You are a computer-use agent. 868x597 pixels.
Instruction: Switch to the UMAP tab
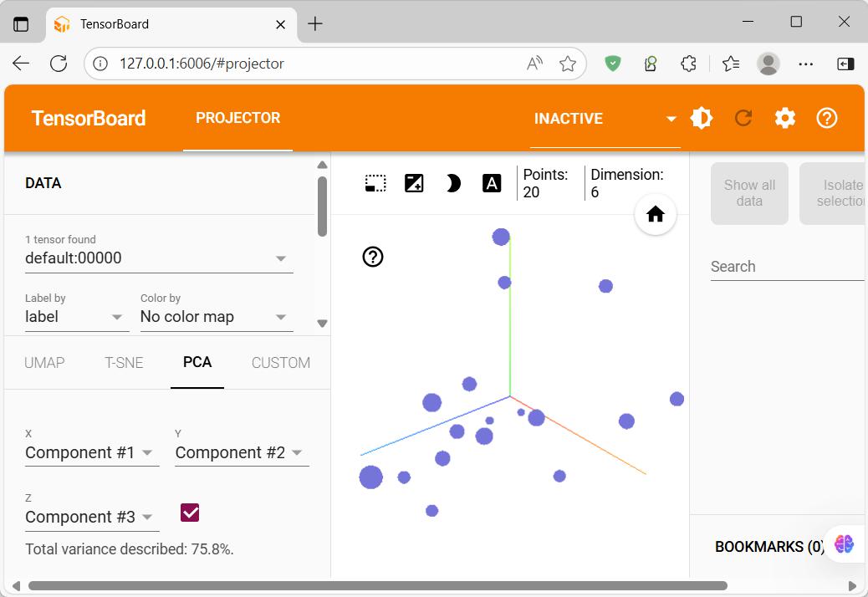[44, 363]
